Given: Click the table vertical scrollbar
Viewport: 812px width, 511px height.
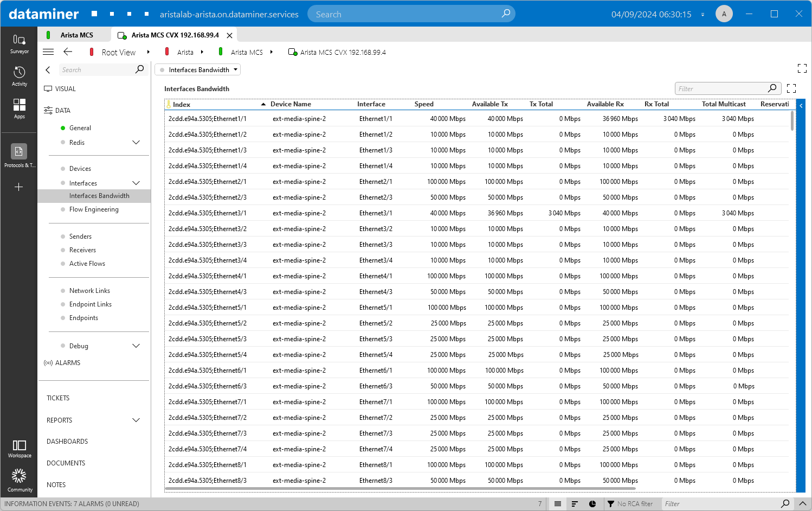Looking at the screenshot, I should click(792, 121).
